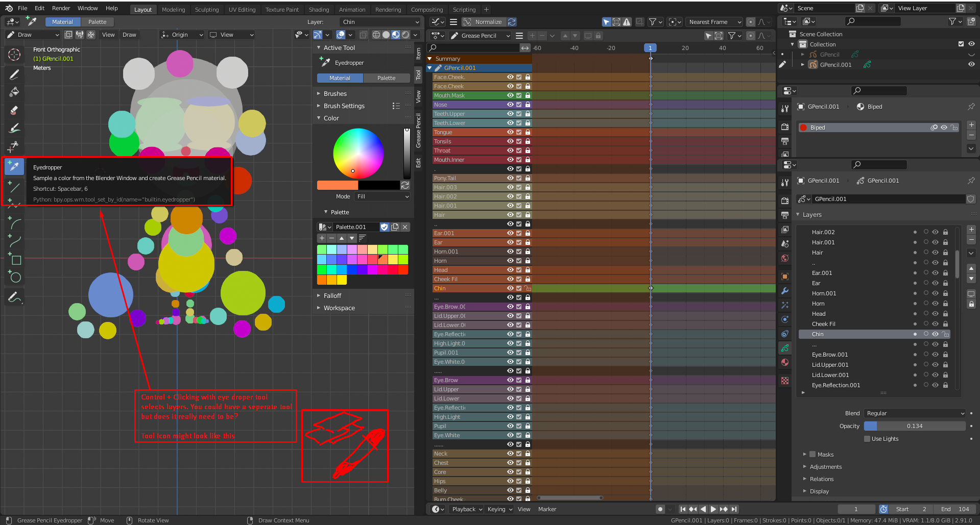Pick a hue from the color wheel
980x525 pixels.
coord(358,154)
